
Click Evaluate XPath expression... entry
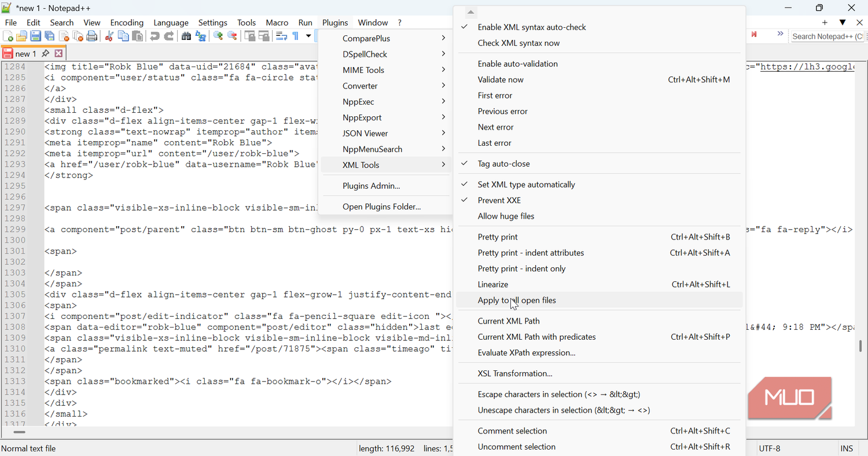[599, 352]
